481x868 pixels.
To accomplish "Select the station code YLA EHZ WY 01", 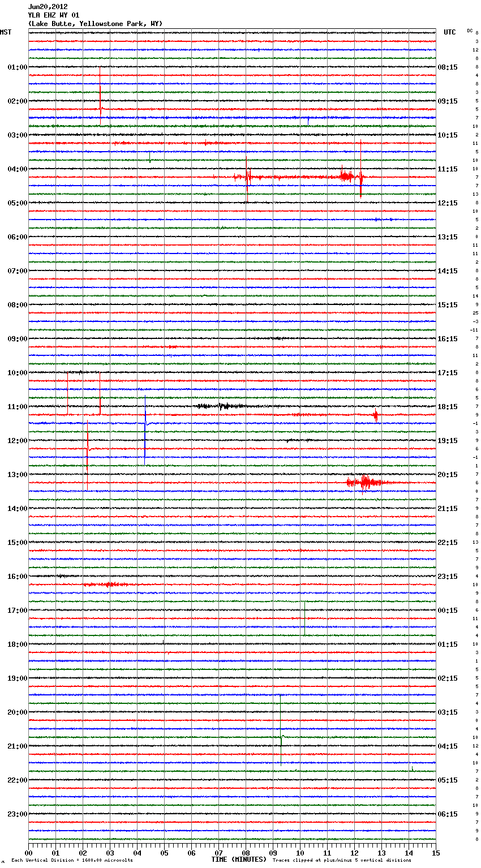I will click(x=54, y=15).
